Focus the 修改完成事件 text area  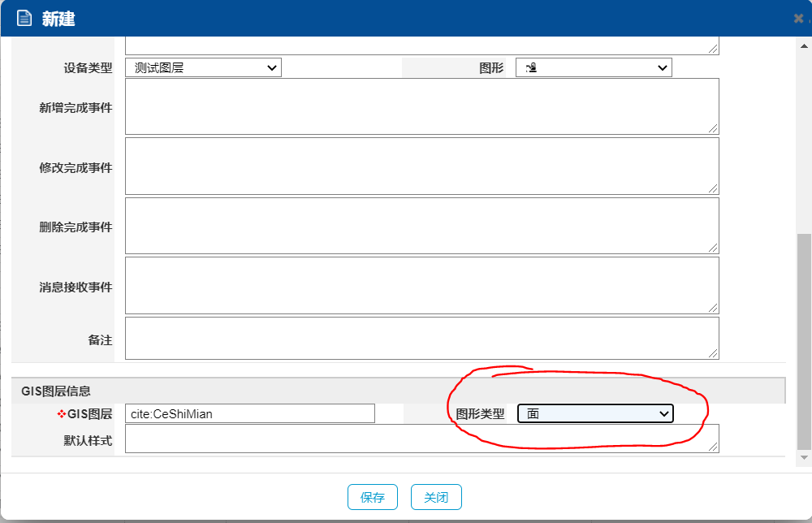421,166
